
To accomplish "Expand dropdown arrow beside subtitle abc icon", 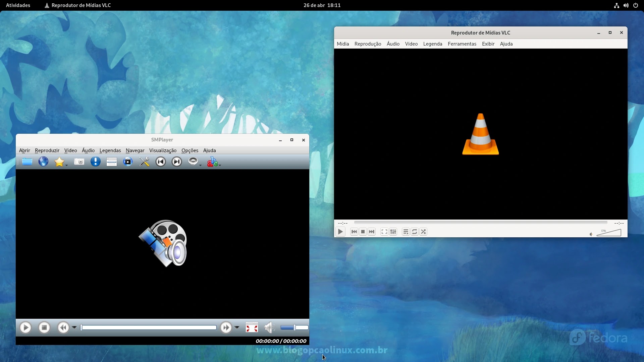I will pos(220,165).
